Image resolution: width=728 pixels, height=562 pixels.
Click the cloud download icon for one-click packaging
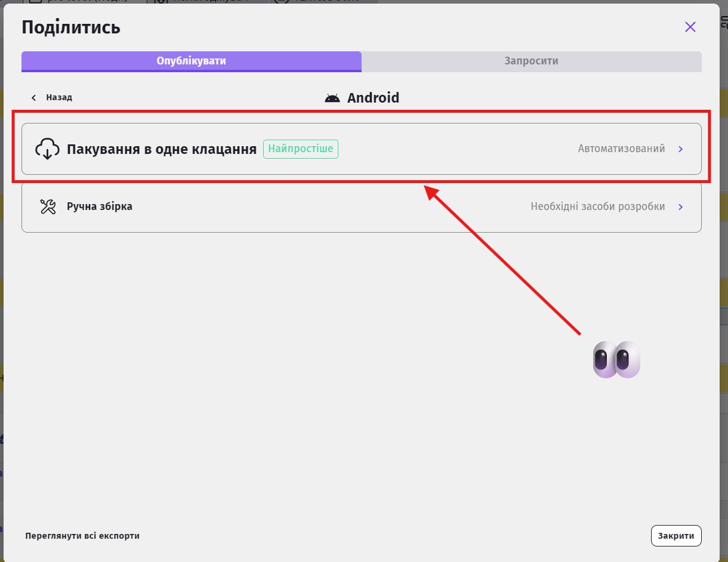(48, 149)
